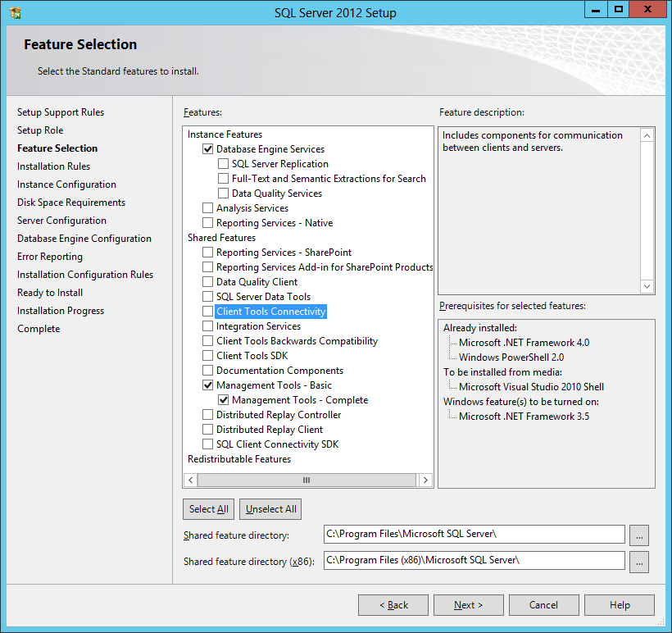Check Full-Text and Semantic Extractions for Search
Screen dimensions: 672x633
pyautogui.click(x=223, y=178)
